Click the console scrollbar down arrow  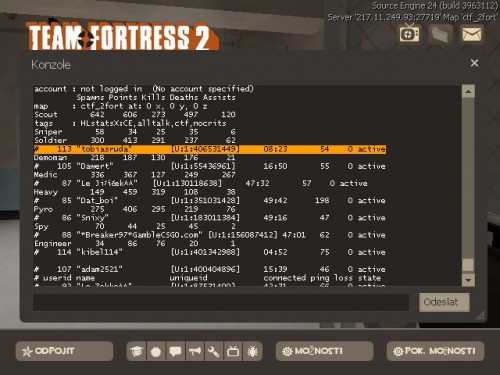coord(468,280)
